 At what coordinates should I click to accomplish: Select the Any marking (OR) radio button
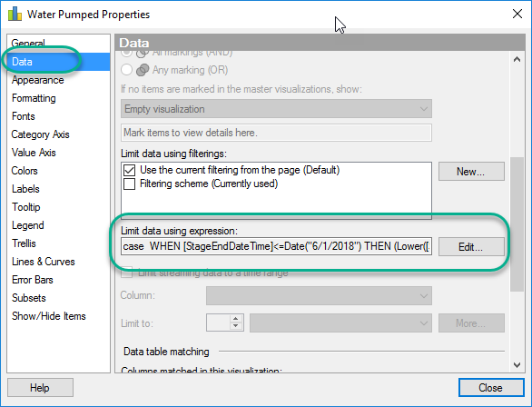(126, 70)
